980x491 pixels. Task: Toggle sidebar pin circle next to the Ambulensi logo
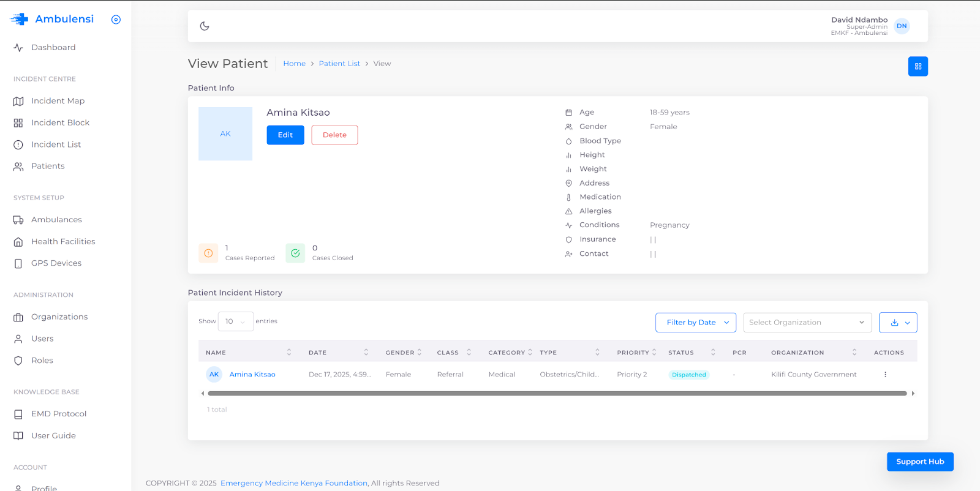[x=116, y=20]
